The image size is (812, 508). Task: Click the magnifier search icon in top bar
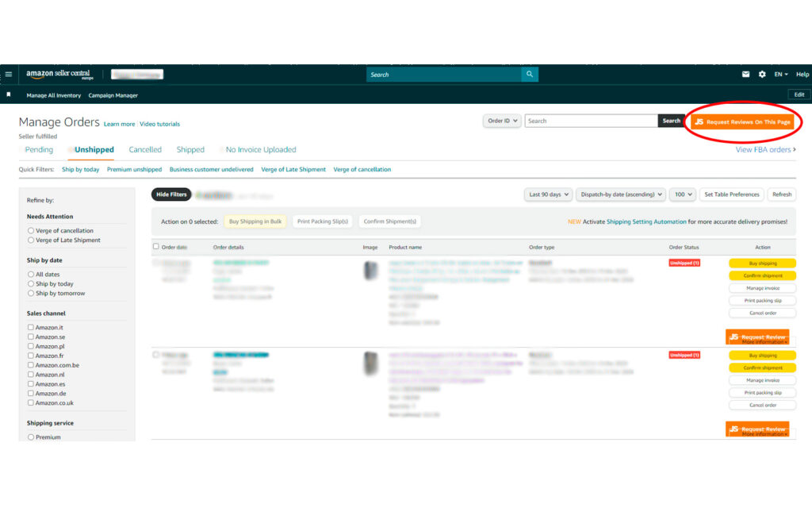529,75
